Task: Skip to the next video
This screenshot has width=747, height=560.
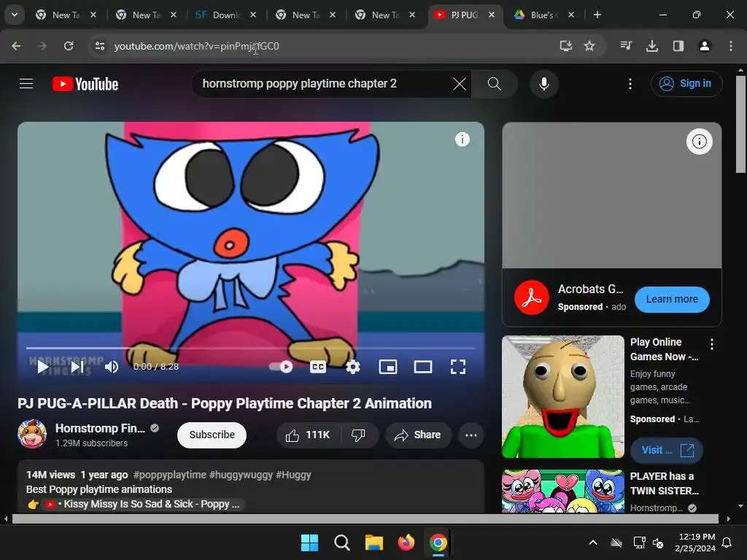Action: [77, 367]
